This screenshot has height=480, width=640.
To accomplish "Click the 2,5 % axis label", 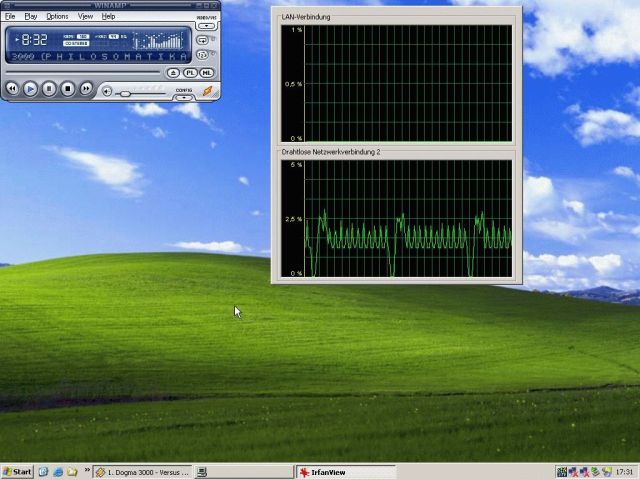I will point(294,219).
